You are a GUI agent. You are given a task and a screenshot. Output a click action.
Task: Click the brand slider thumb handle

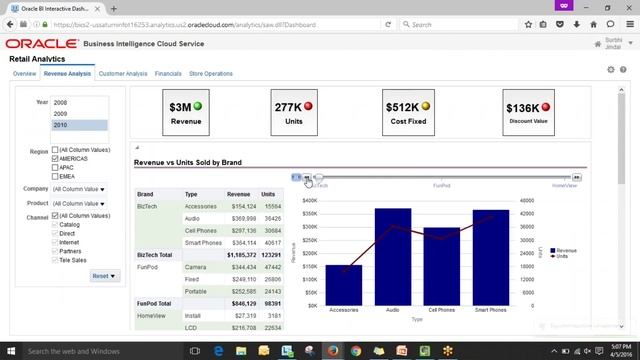(x=319, y=177)
